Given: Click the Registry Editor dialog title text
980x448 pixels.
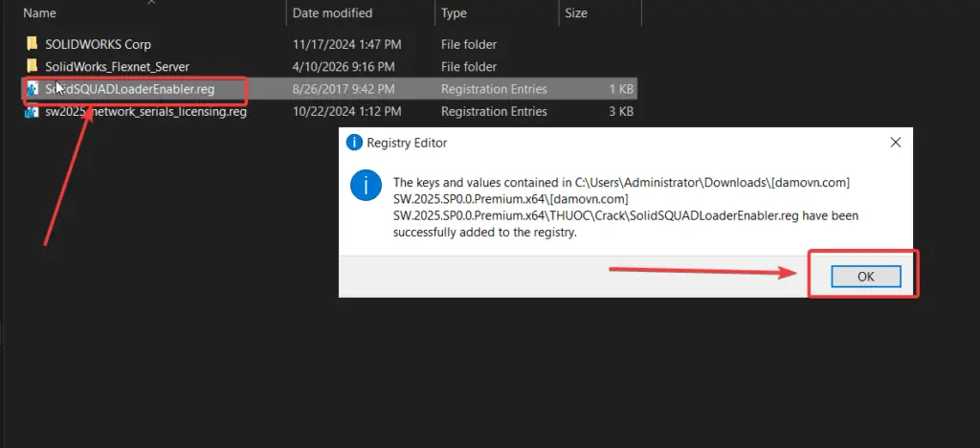Looking at the screenshot, I should [x=407, y=143].
